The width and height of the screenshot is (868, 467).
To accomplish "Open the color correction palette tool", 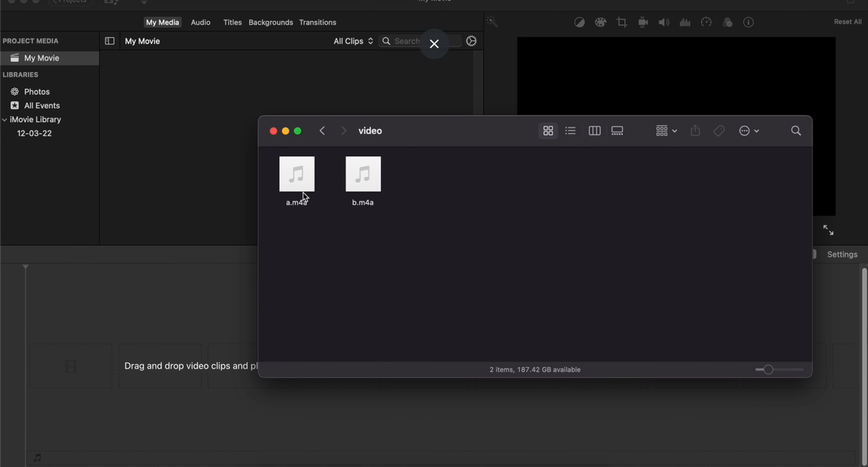I will coord(600,22).
